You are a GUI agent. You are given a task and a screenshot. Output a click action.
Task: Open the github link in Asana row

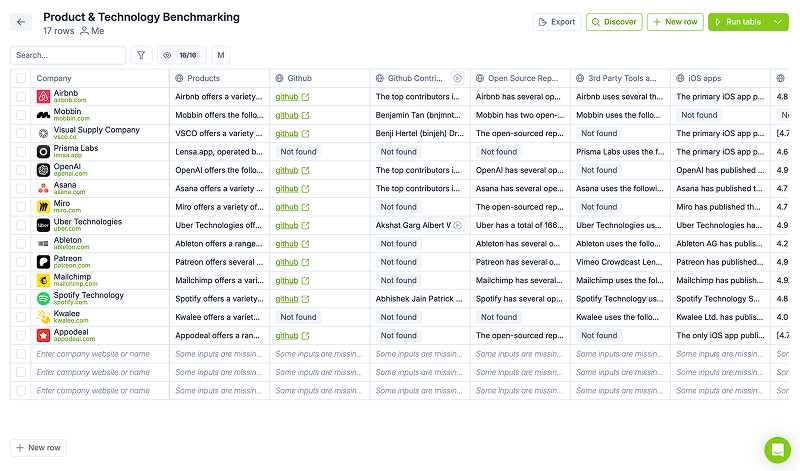point(287,189)
